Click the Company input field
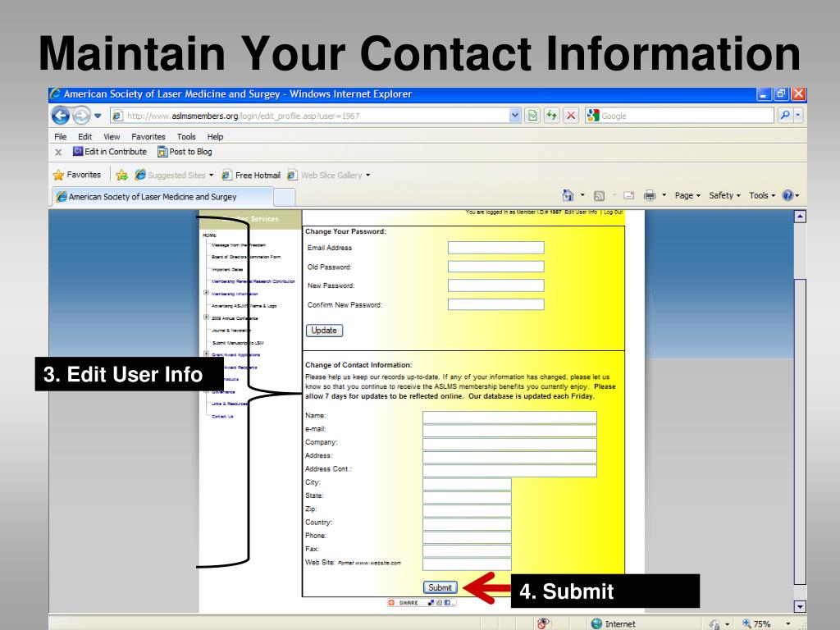 (509, 444)
